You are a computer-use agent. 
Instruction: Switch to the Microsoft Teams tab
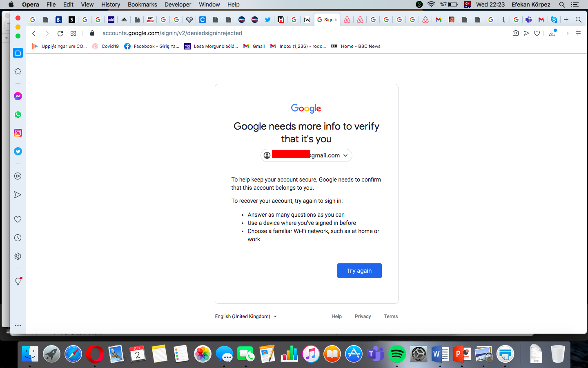click(x=529, y=20)
